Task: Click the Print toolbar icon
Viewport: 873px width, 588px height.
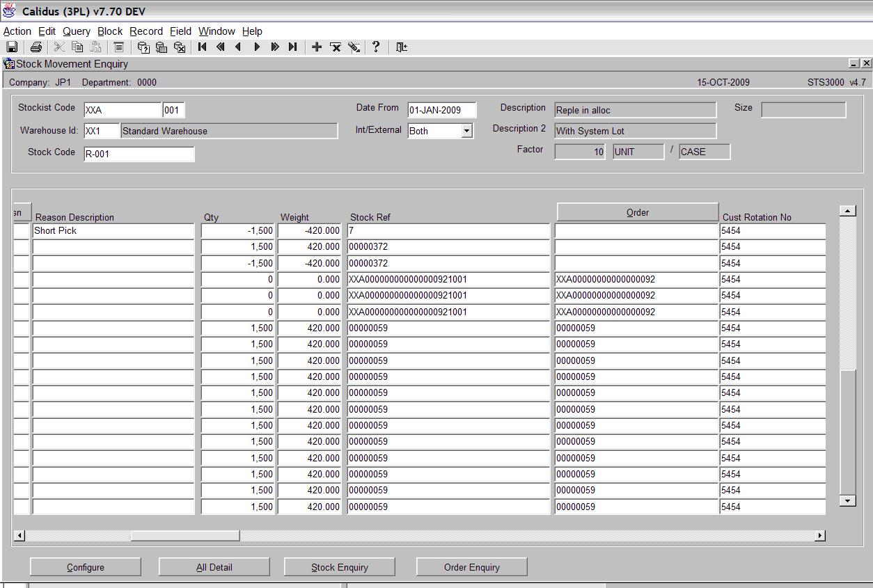Action: click(x=36, y=47)
